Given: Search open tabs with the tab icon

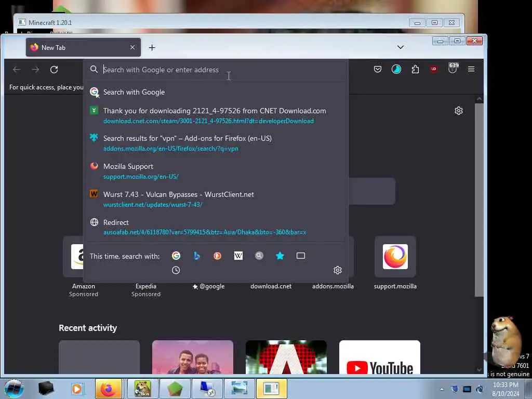Looking at the screenshot, I should click(301, 256).
